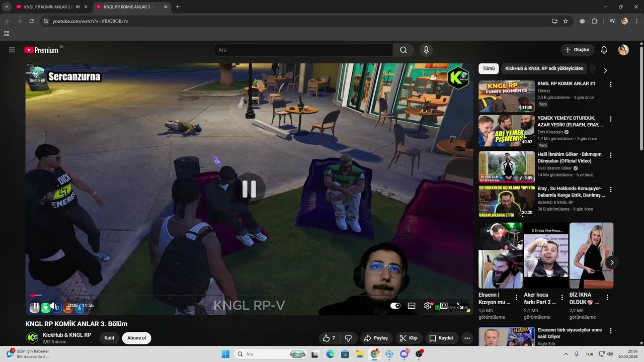
Task: Open options for Elraeenn Kızıyon mu short
Action: point(516,298)
